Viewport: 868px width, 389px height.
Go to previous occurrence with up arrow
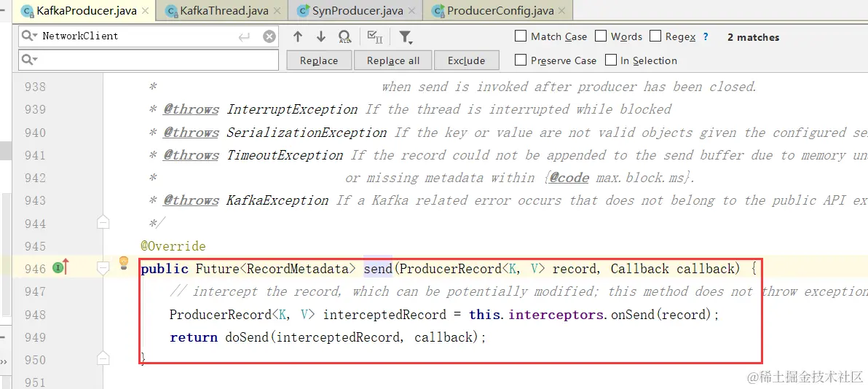298,37
